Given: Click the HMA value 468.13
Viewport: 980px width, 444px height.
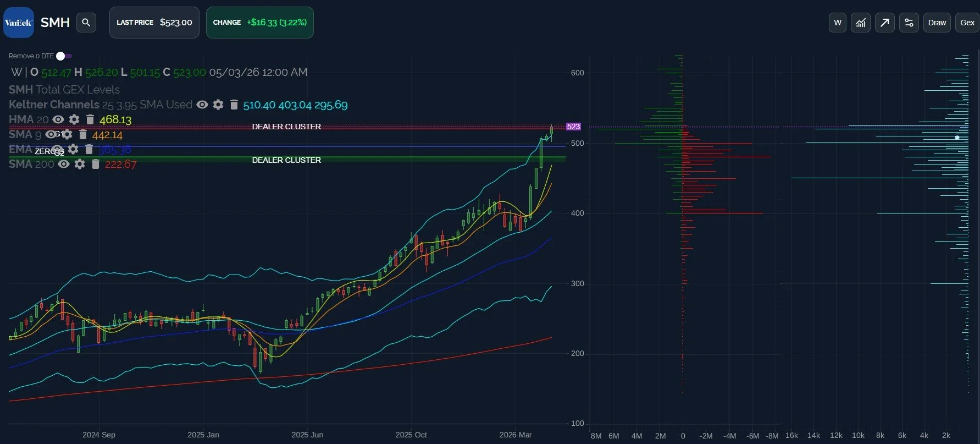Looking at the screenshot, I should (115, 119).
